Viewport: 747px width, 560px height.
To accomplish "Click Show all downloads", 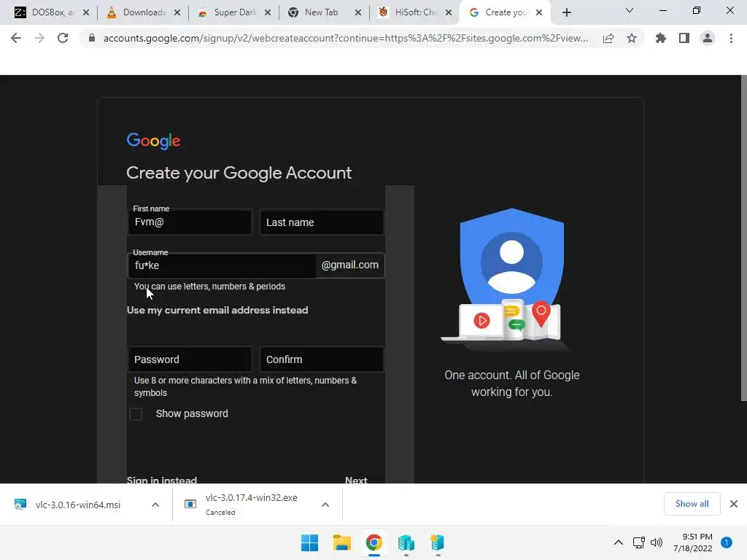I will click(692, 504).
